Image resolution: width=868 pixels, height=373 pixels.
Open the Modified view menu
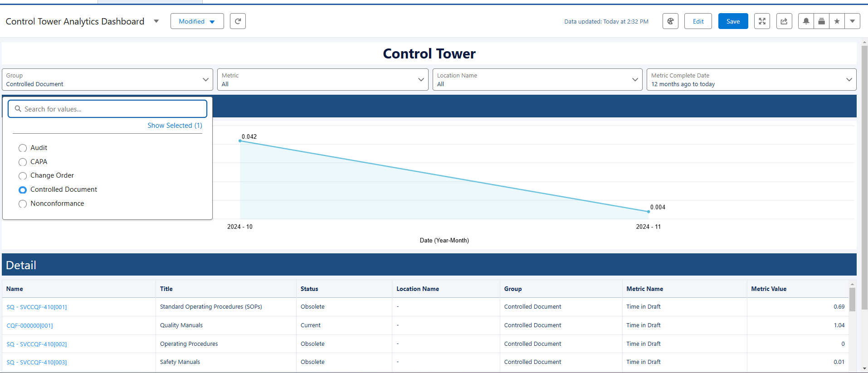point(197,21)
